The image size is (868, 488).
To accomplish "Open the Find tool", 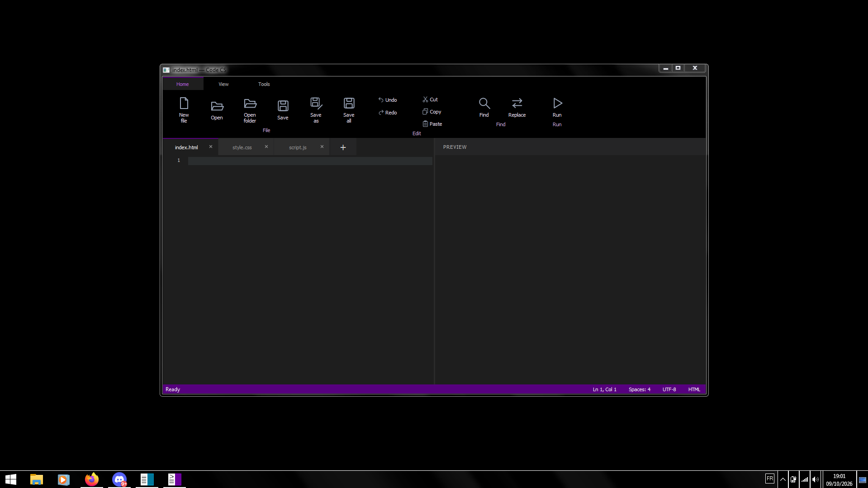I will (x=484, y=108).
